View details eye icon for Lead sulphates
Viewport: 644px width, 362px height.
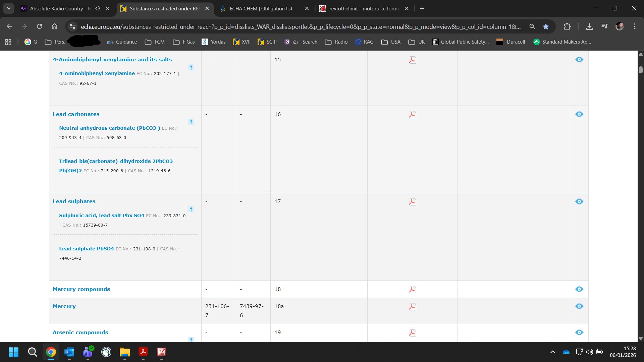tap(579, 201)
